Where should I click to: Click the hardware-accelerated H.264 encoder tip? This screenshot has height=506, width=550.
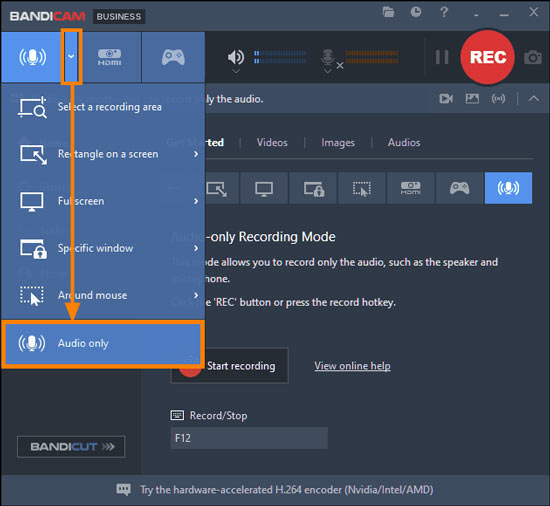[x=287, y=490]
